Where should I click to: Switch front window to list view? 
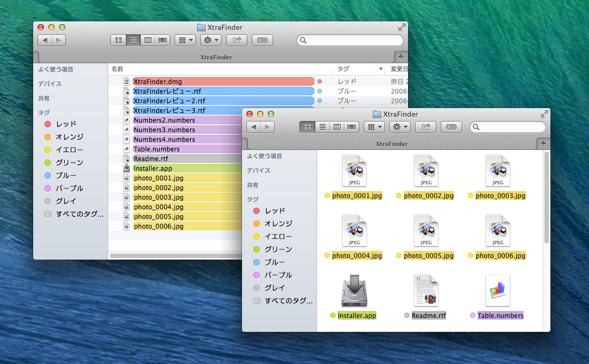point(322,127)
